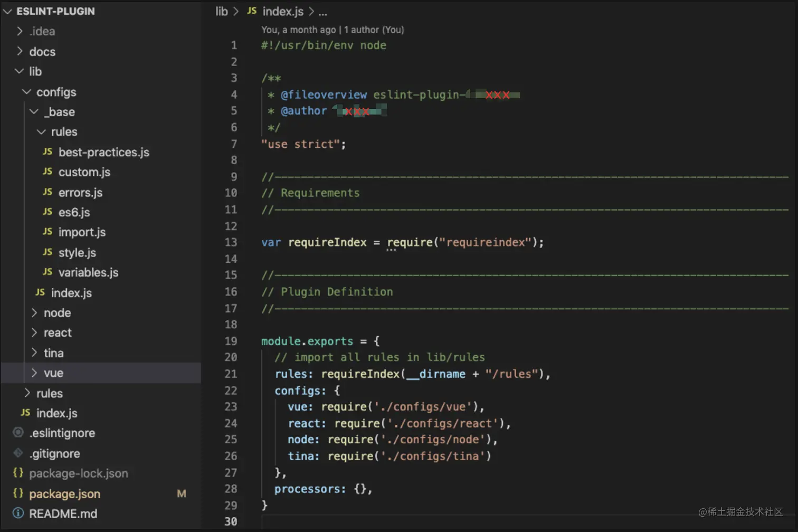Click the index.js breadcrumb item
This screenshot has width=798, height=532.
[283, 11]
